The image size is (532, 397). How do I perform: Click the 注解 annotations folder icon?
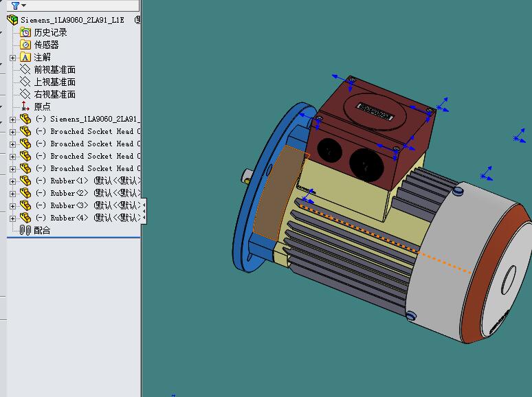[x=25, y=57]
